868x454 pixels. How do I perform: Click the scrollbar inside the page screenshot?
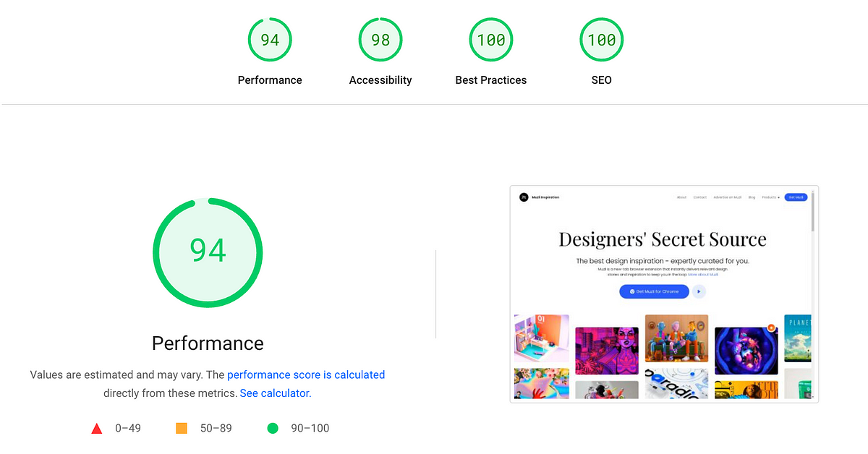(812, 211)
